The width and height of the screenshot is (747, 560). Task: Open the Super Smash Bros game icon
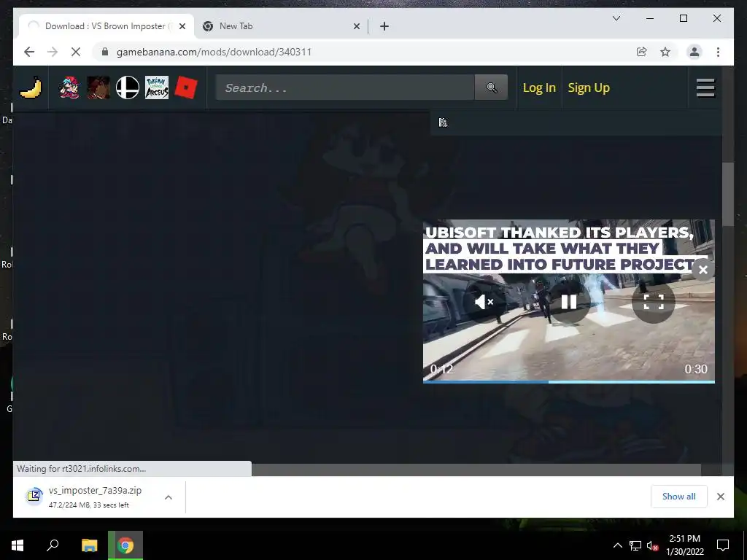point(128,87)
